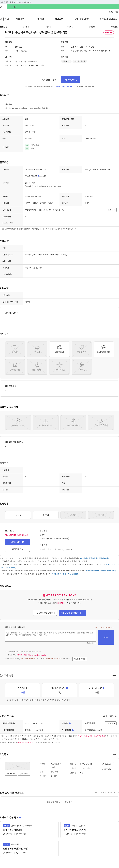Select the 장애인용 화장실 facility icon

tap(73, 423)
